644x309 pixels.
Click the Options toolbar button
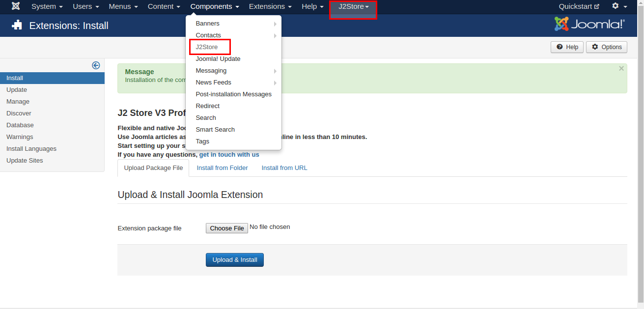click(607, 47)
